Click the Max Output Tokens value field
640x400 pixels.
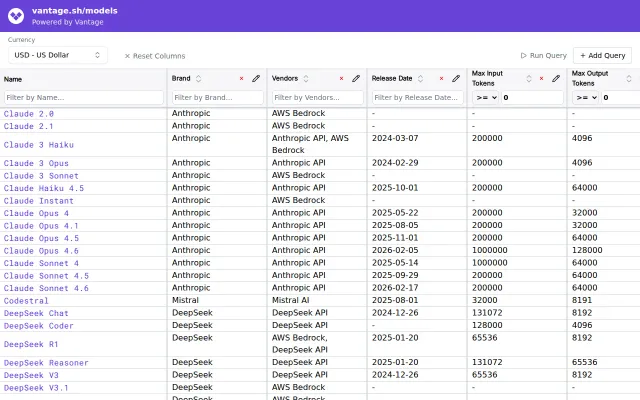coord(620,98)
